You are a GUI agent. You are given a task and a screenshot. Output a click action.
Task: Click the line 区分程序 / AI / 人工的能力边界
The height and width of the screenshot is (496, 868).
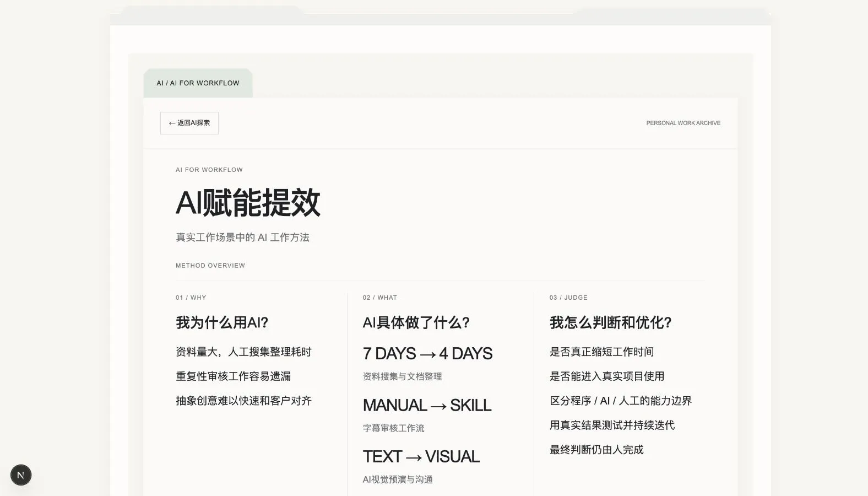pyautogui.click(x=620, y=401)
